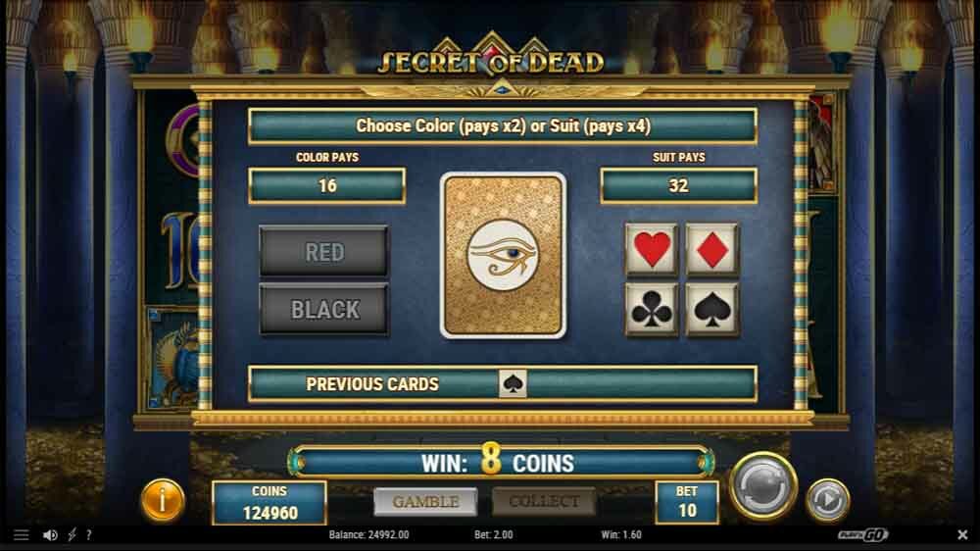Choose RED color gamble
The height and width of the screenshot is (551, 980).
(323, 251)
